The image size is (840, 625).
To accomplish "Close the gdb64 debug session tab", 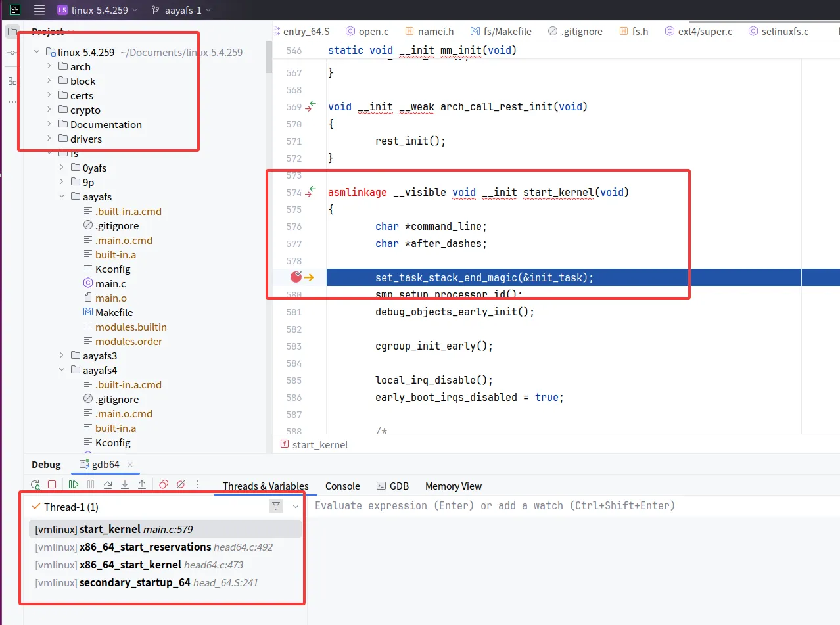I will [x=130, y=465].
